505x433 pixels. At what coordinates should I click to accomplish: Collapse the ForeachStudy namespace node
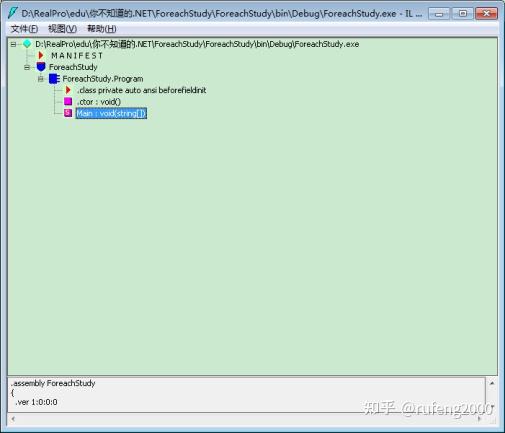(27, 67)
